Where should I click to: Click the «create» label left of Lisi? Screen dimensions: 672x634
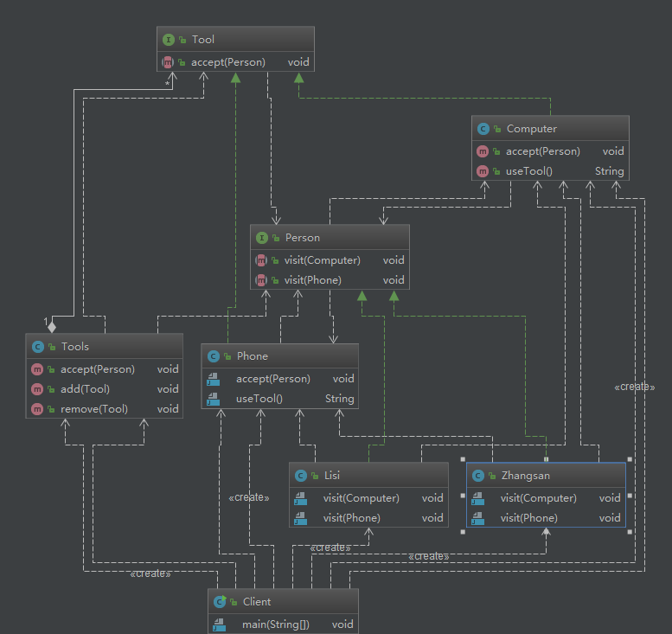[x=249, y=497]
